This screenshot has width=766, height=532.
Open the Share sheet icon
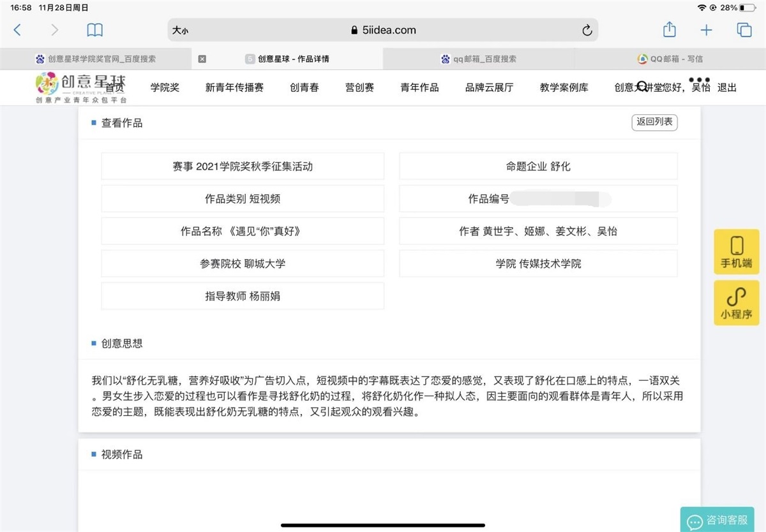[669, 30]
